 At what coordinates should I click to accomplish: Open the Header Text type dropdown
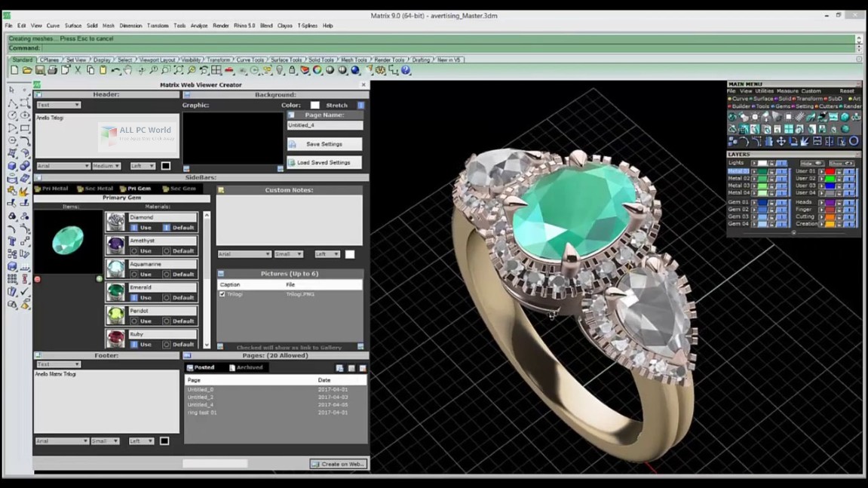58,105
